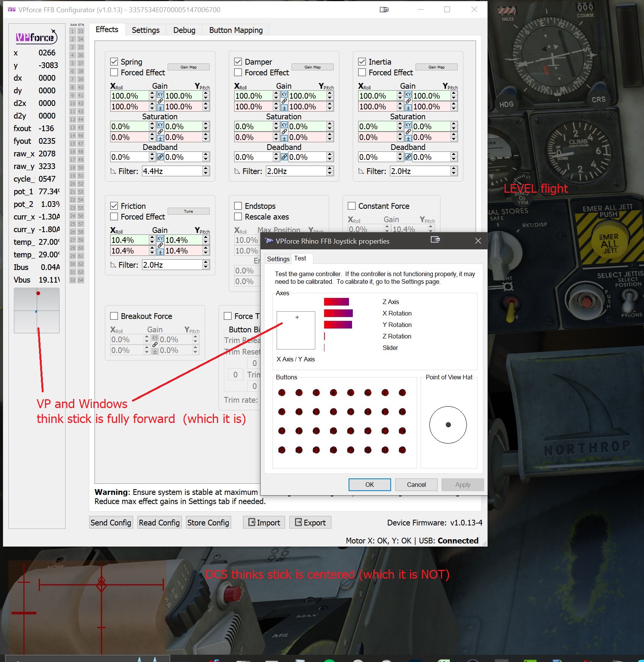Uncheck the Damper effect

[x=238, y=62]
